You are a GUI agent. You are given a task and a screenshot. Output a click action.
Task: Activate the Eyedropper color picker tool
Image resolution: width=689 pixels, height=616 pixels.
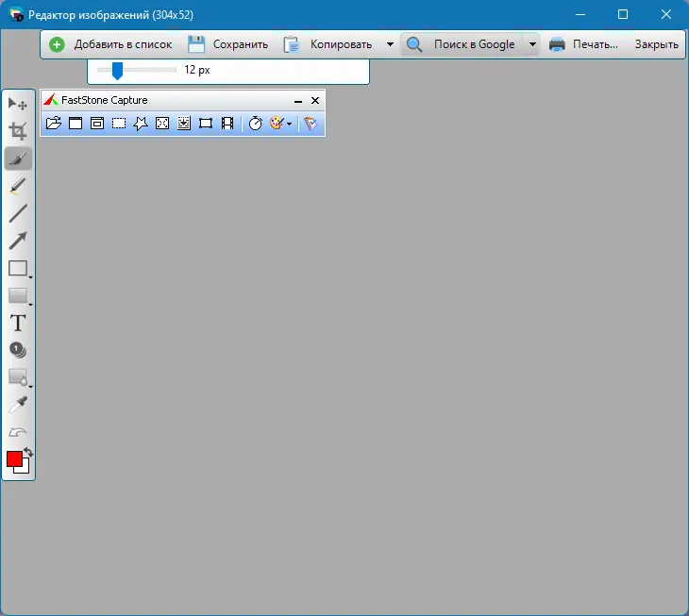pyautogui.click(x=18, y=405)
